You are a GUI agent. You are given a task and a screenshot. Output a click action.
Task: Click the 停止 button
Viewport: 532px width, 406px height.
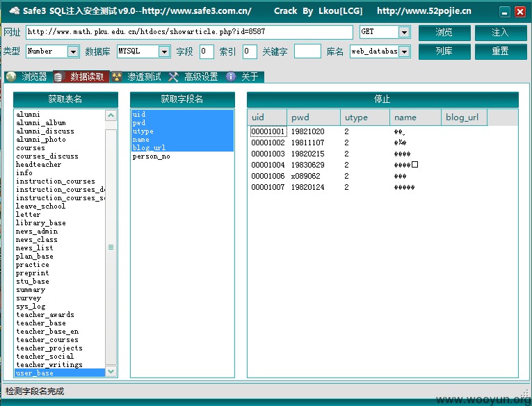[x=382, y=99]
